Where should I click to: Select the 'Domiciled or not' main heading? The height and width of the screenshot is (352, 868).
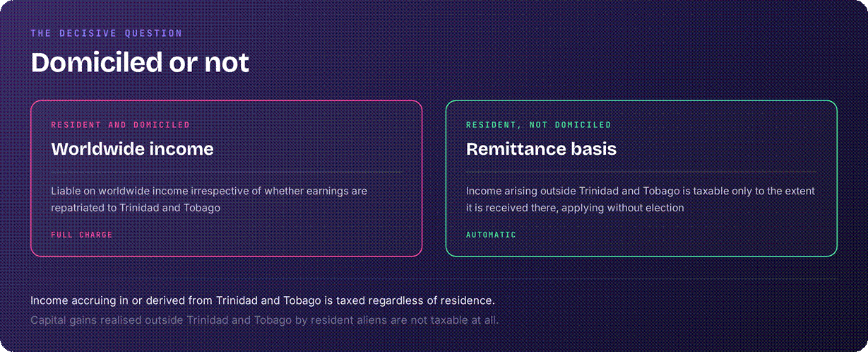140,63
